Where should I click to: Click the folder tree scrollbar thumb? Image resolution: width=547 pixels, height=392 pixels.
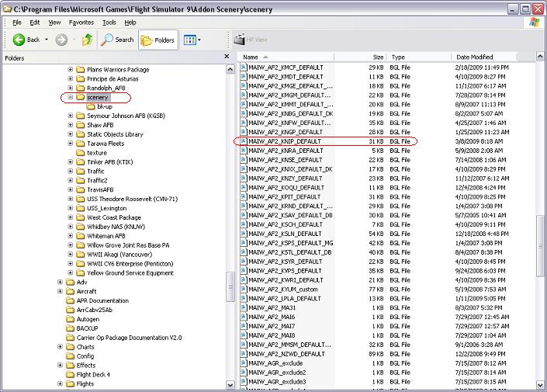pyautogui.click(x=230, y=287)
